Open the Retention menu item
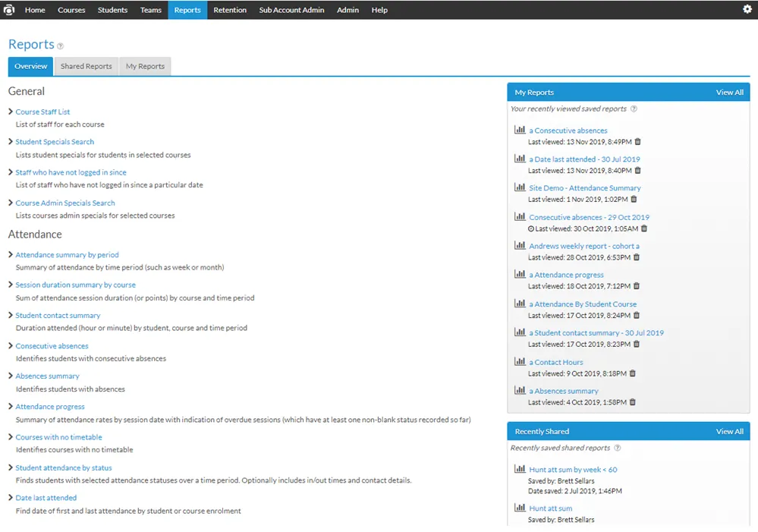 [230, 10]
